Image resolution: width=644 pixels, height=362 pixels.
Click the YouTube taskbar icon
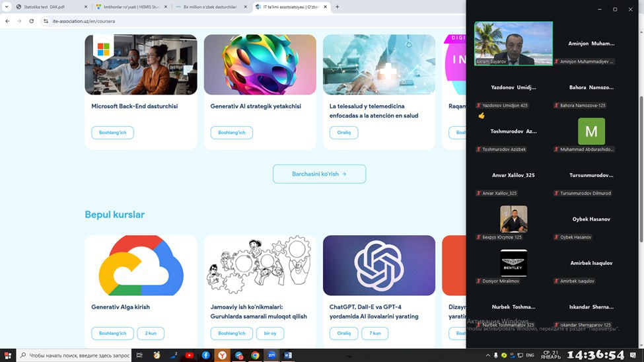[x=190, y=355]
